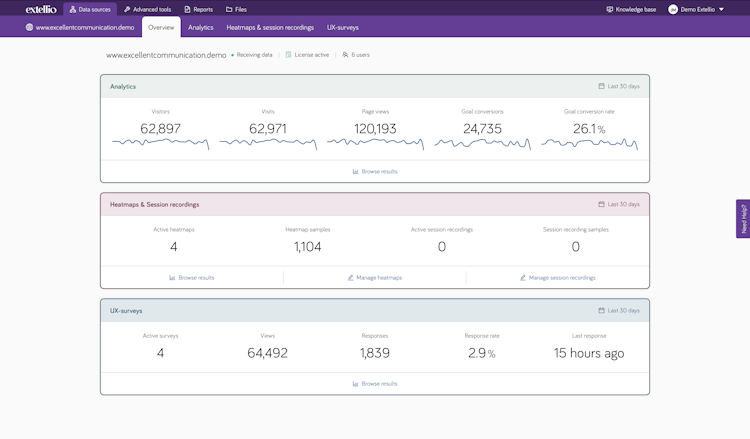Click the calendar icon in the UX-surveys panel
This screenshot has width=750, height=439.
pos(601,311)
